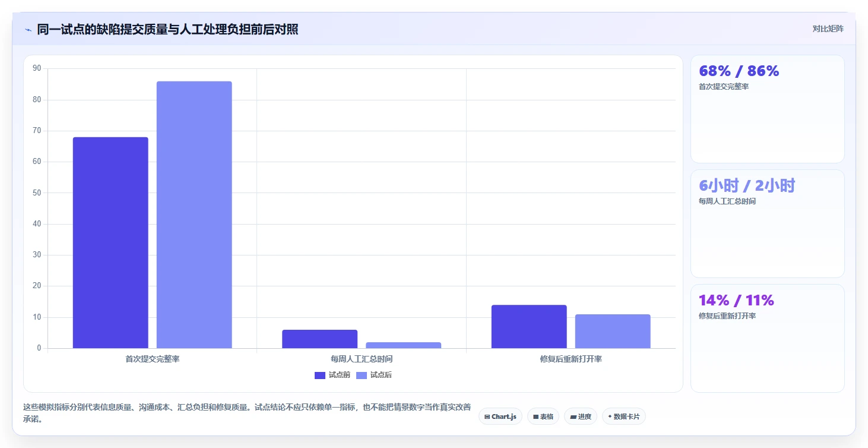Click the 试点前 bar for 首次提交完整率
Image resolution: width=868 pixels, height=448 pixels.
110,242
